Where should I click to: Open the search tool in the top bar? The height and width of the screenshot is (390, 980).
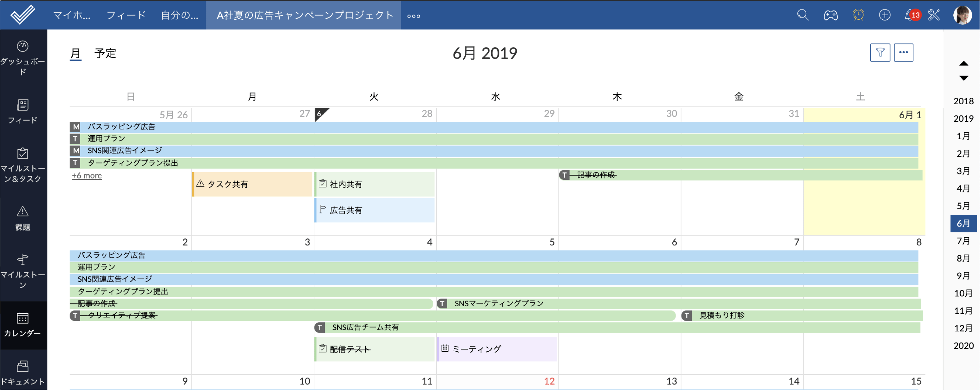pyautogui.click(x=802, y=15)
